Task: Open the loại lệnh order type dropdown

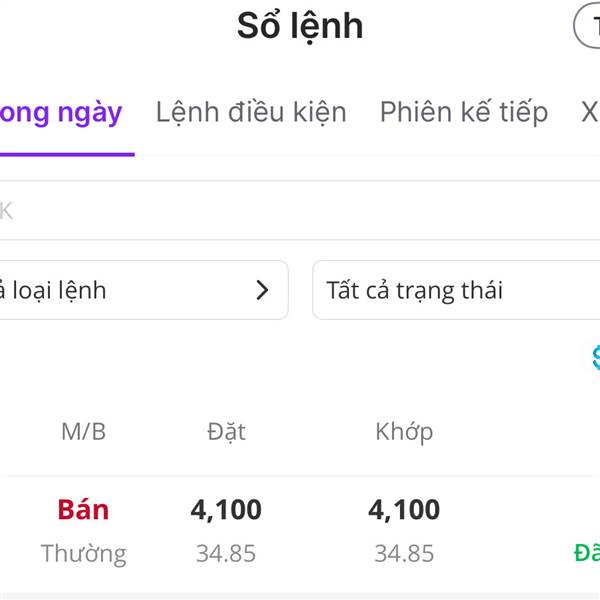Action: click(140, 291)
